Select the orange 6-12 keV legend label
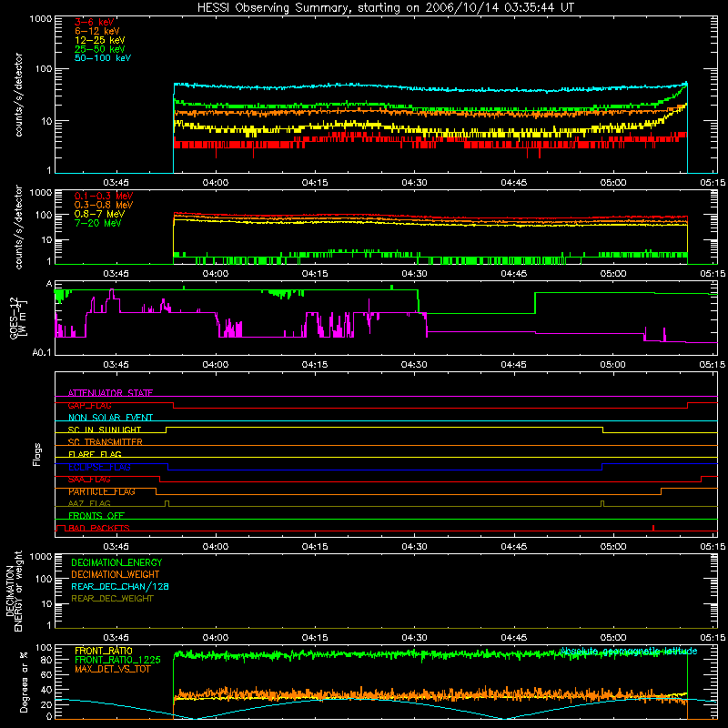This screenshot has width=728, height=728. [x=97, y=31]
